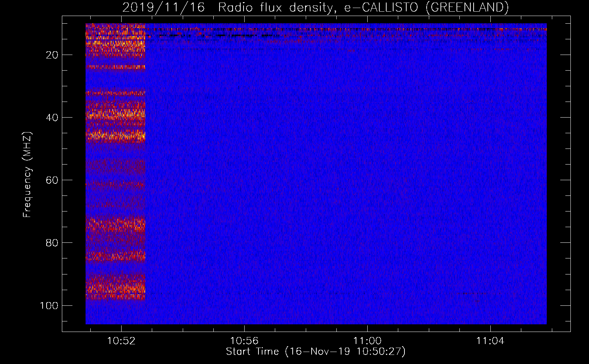Click the 11:04 time axis tick label
The image size is (589, 364).
coord(490,341)
